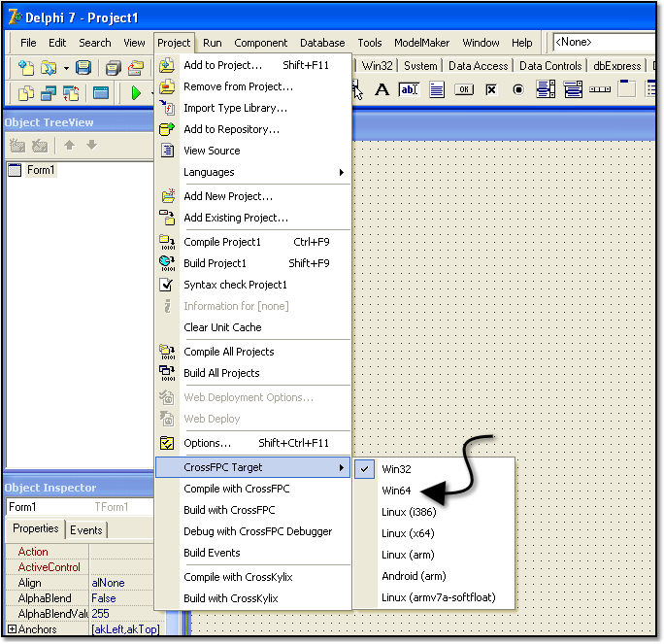This screenshot has width=664, height=644.
Task: Click the Toggle Form/Unit icon
Action: [71, 93]
